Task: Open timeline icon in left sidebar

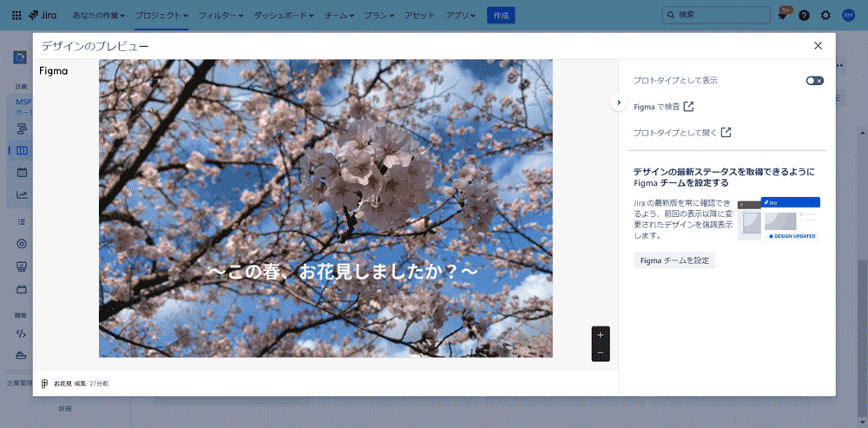Action: coord(23,128)
